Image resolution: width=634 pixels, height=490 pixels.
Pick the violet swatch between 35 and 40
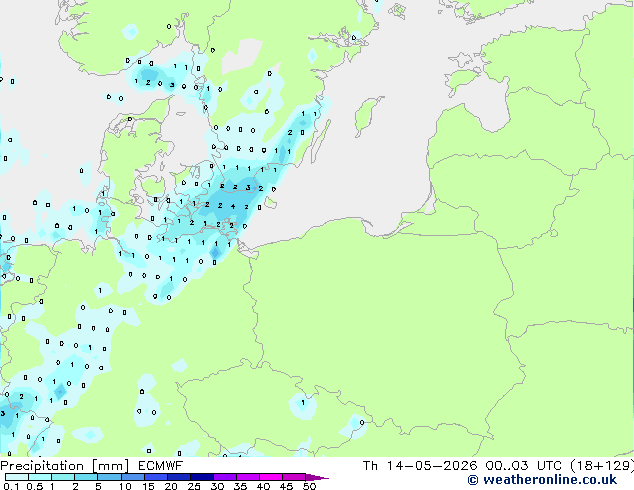coord(248,477)
